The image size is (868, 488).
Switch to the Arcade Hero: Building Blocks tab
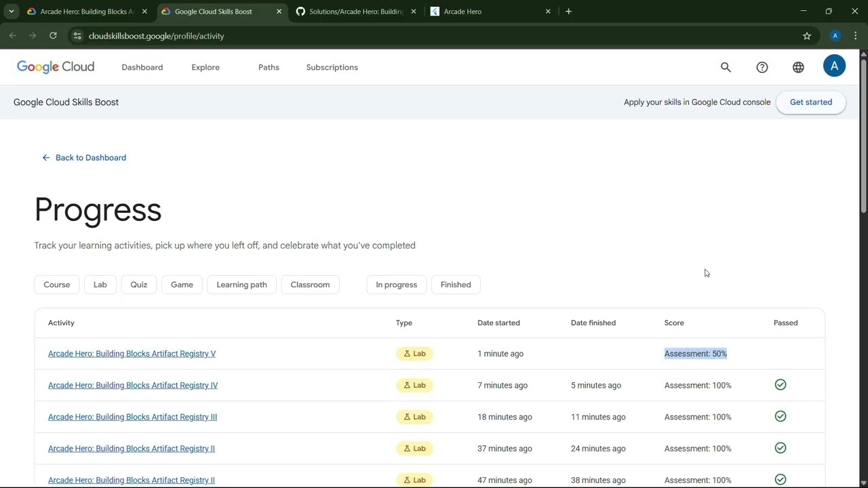click(x=87, y=12)
